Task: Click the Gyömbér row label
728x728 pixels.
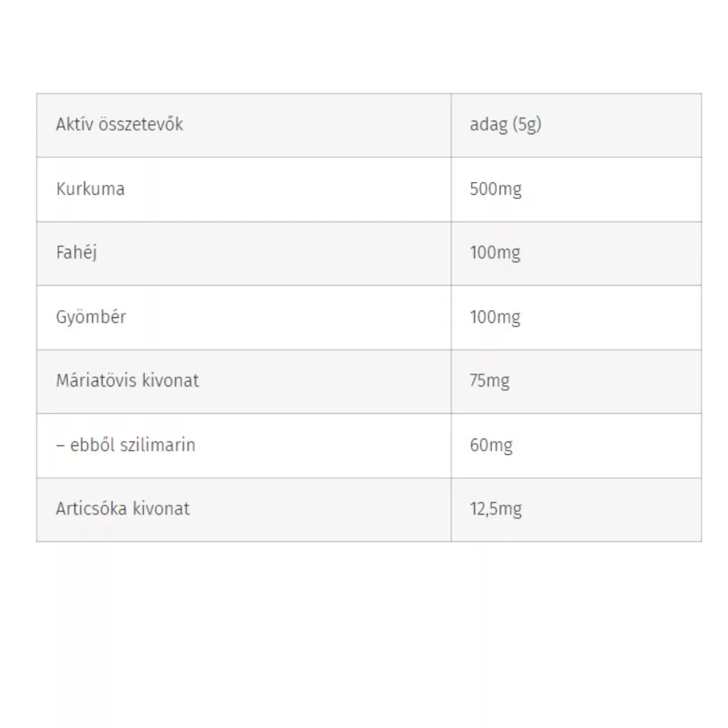Action: [x=91, y=318]
